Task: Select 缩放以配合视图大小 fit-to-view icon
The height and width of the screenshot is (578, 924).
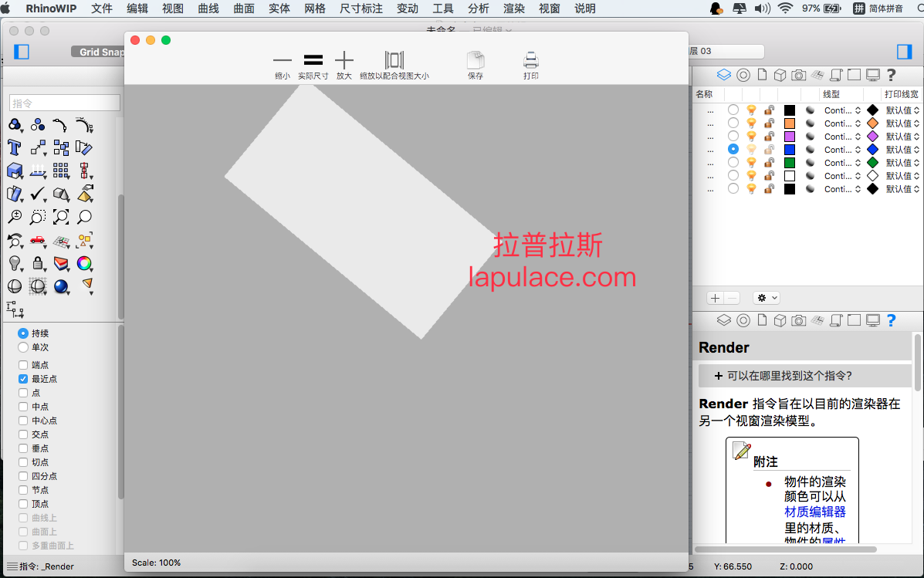Action: (x=394, y=60)
